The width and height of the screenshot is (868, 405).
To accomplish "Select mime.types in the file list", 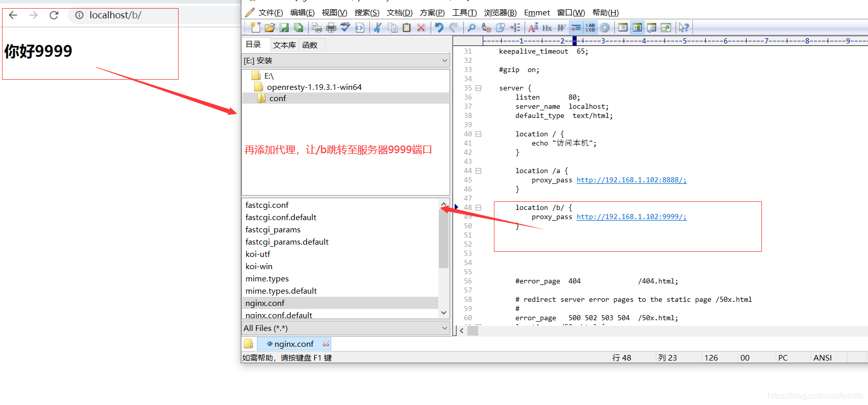I will pos(267,278).
